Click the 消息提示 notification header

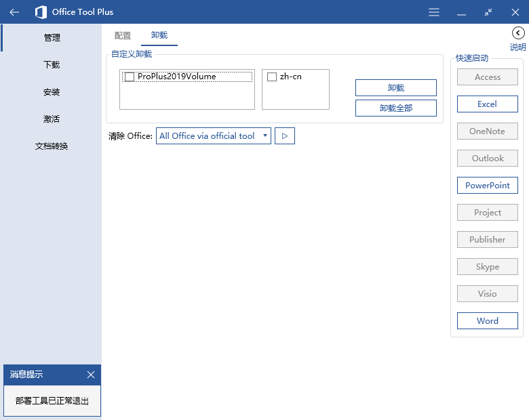tap(26, 375)
